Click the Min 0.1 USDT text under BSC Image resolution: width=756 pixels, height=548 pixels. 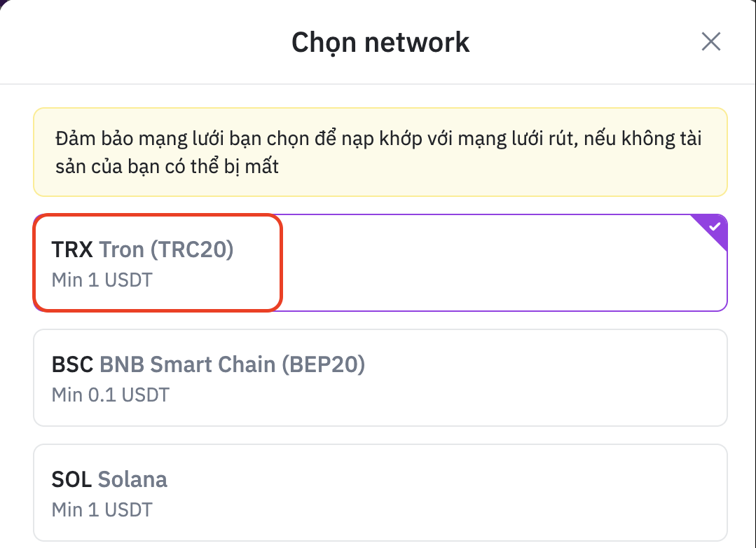(x=110, y=394)
